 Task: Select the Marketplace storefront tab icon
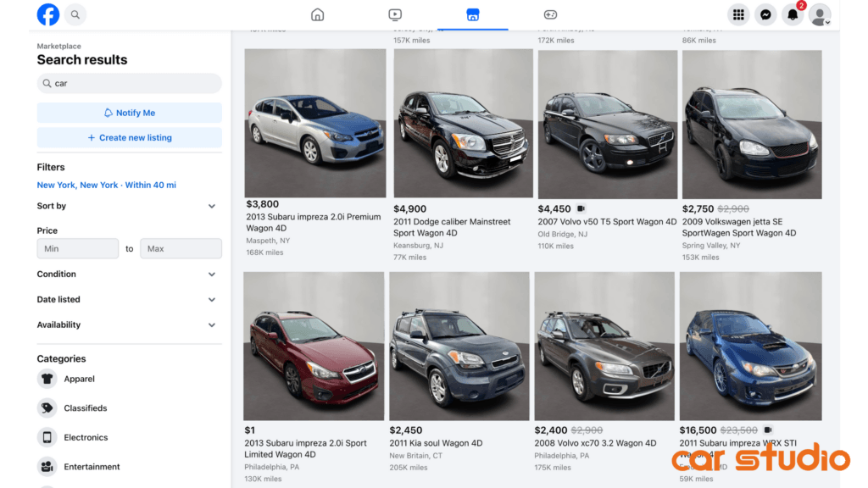point(473,15)
